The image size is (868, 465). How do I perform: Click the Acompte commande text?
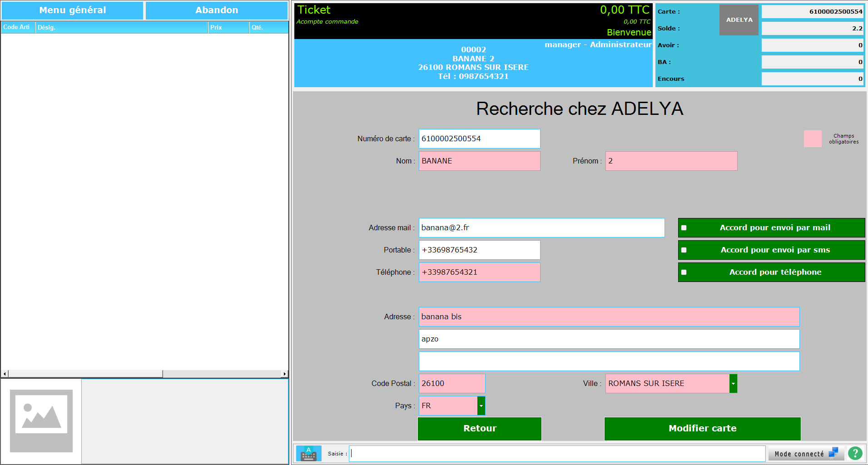[327, 22]
